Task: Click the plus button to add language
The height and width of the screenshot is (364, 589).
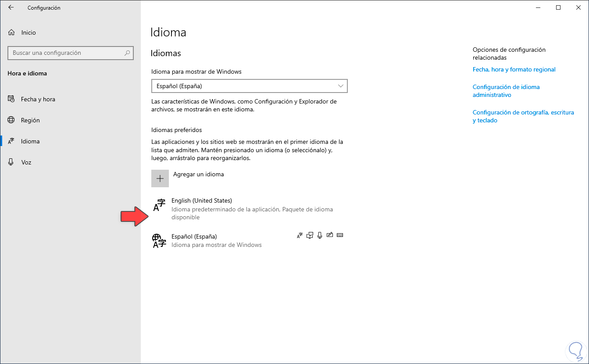Action: click(x=160, y=178)
